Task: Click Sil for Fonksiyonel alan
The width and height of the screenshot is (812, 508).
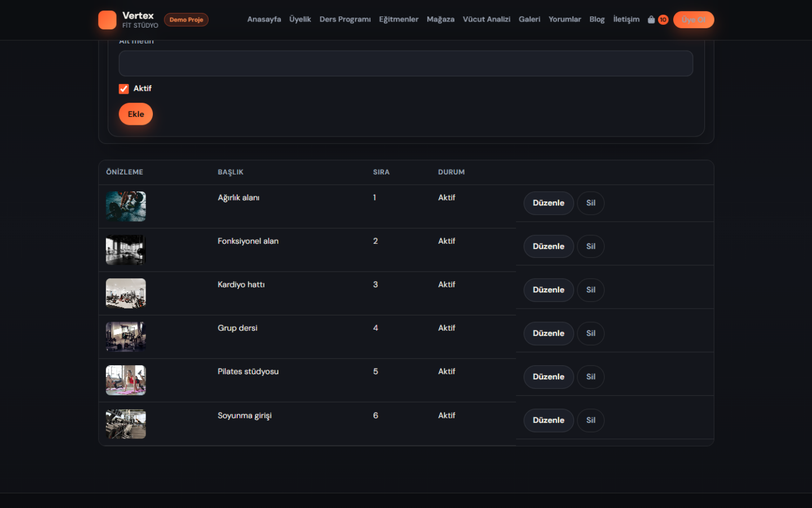Action: click(x=591, y=247)
